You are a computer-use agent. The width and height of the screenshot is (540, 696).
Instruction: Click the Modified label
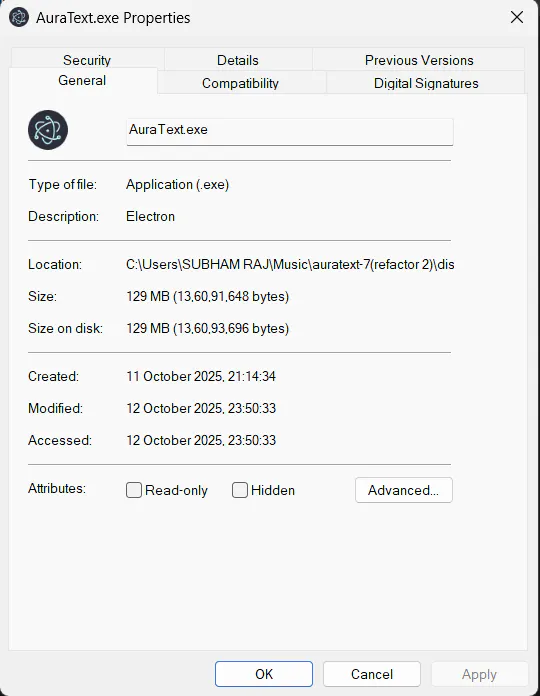[55, 408]
